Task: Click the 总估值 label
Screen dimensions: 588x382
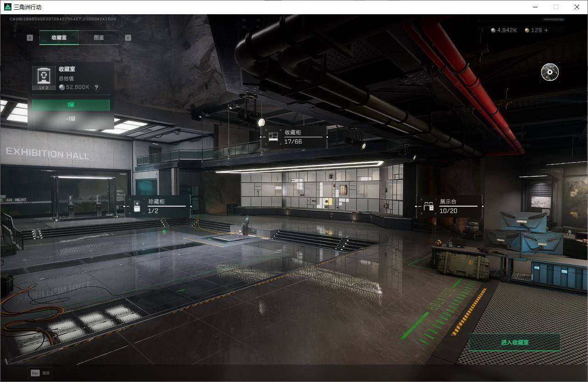Action: (67, 79)
